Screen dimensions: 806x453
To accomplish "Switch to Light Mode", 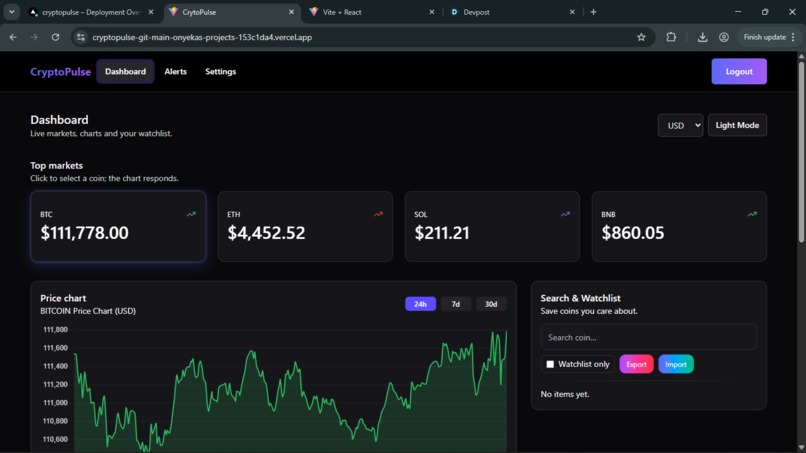I will 737,125.
